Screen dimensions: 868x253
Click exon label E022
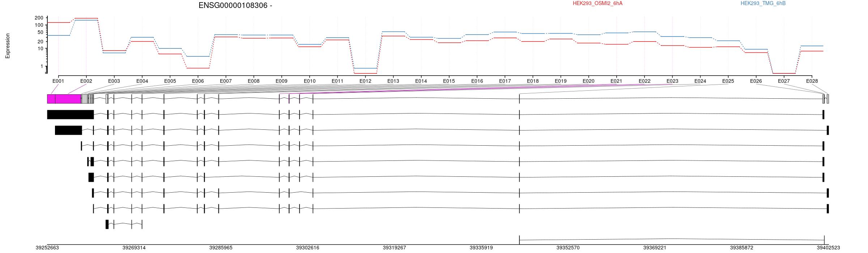coord(644,81)
